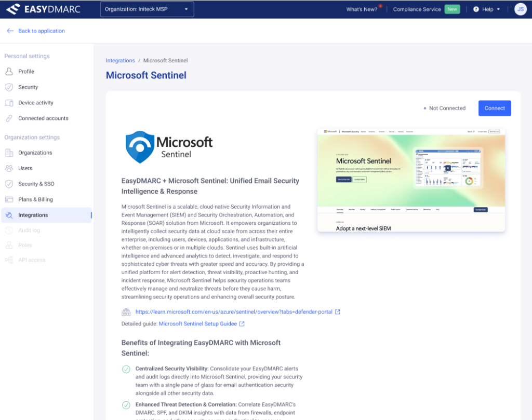Screen dimensions: 532x420
Task: Click the Personal settings section label
Action: (27, 56)
